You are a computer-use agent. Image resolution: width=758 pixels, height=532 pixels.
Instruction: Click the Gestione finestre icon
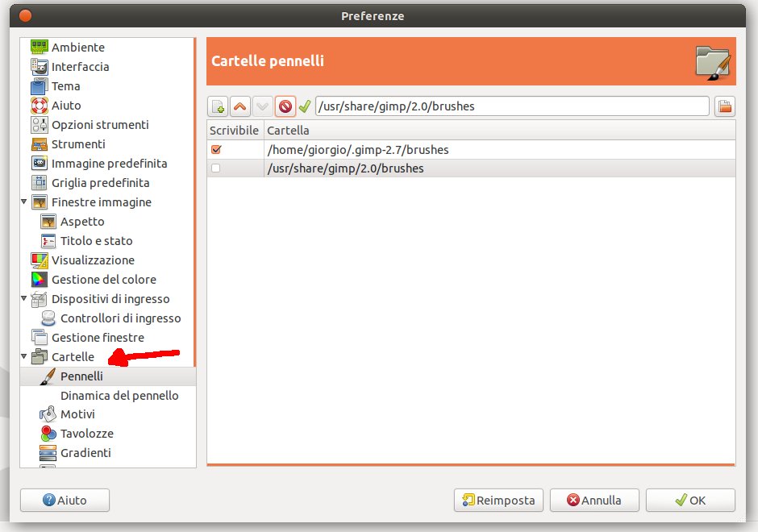(40, 337)
